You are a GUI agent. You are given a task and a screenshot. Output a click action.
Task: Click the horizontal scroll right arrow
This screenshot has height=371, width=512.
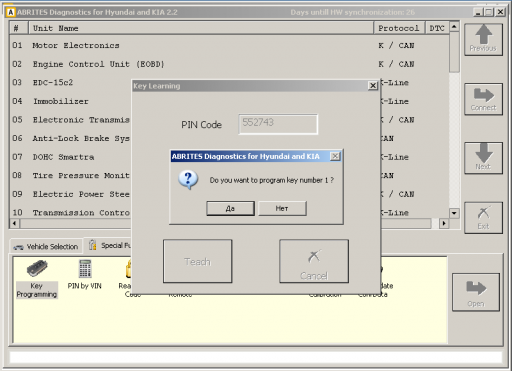click(x=444, y=223)
